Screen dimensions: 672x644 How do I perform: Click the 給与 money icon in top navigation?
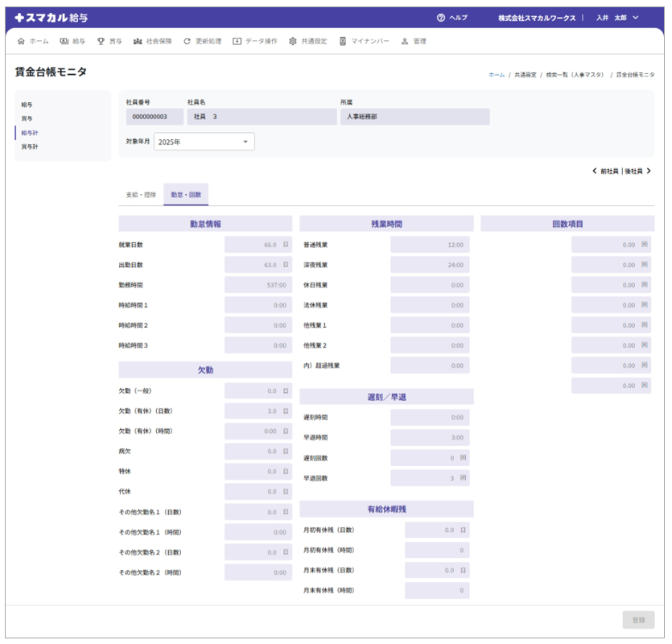click(64, 41)
